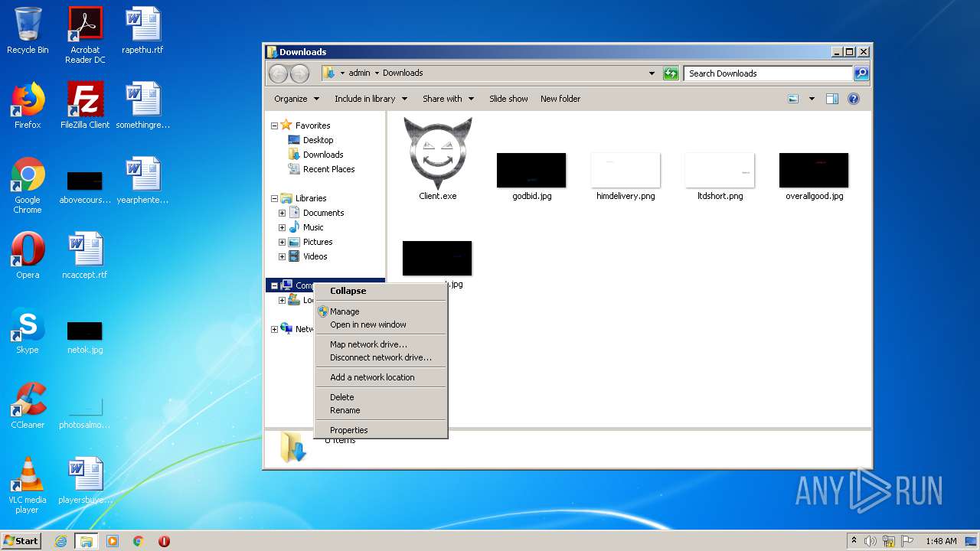This screenshot has width=980, height=551.
Task: Select Map network drive option
Action: (x=381, y=344)
